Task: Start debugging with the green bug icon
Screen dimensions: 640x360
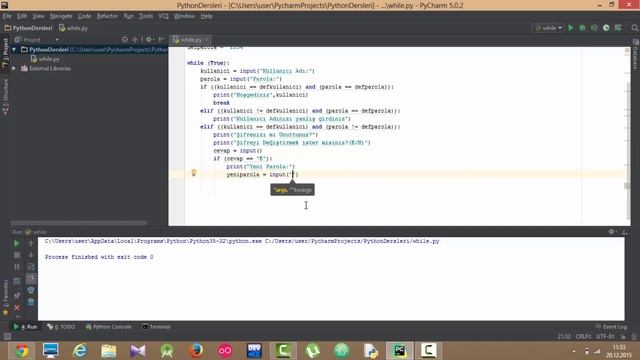Action: coord(582,28)
